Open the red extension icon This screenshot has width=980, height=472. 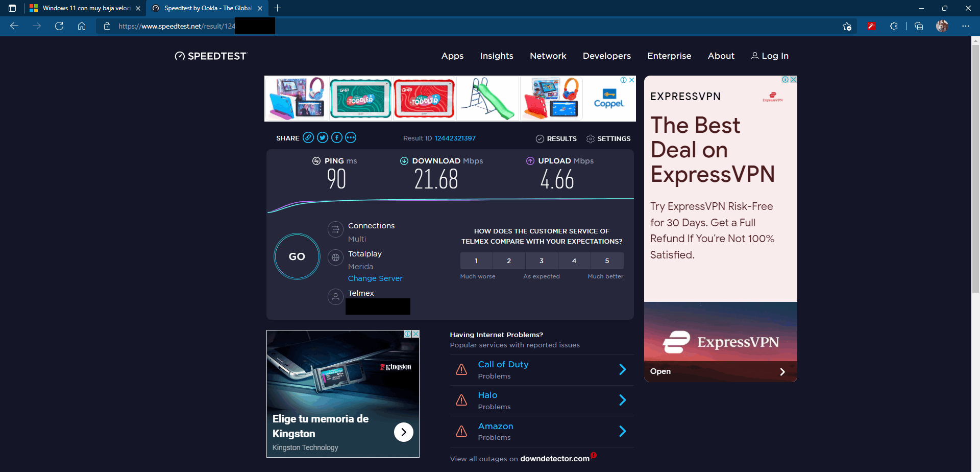tap(871, 26)
